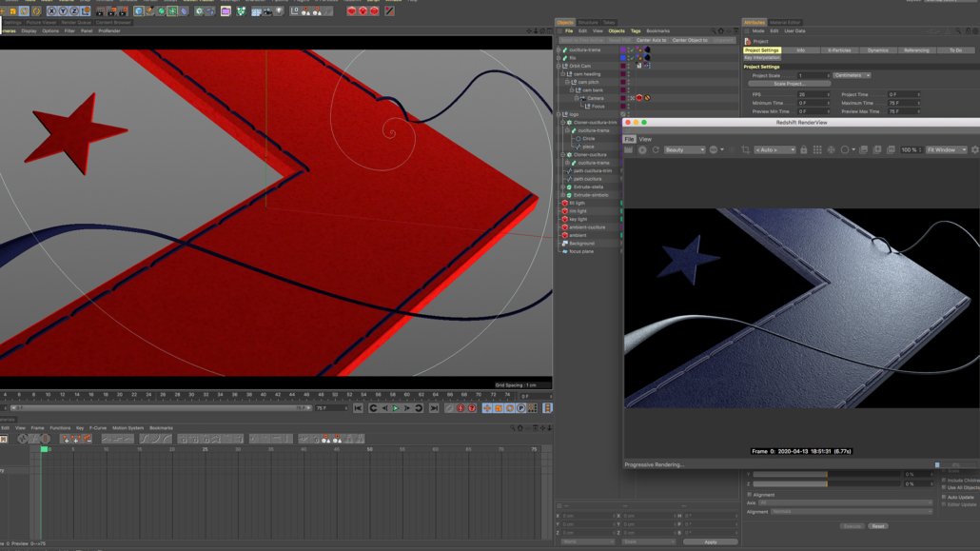Open RenderView settings gear
Viewport: 980px width, 551px height.
pyautogui.click(x=975, y=150)
